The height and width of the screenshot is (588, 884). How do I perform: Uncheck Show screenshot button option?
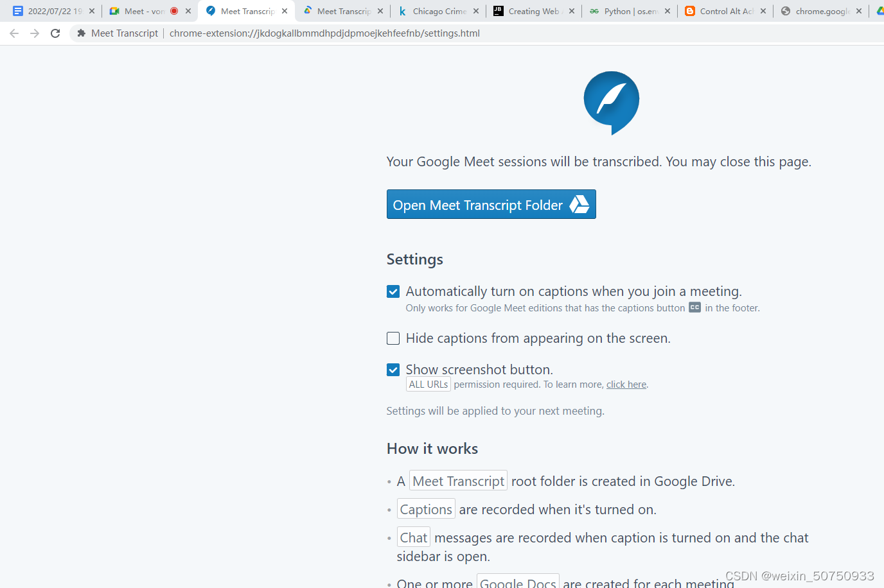tap(393, 370)
